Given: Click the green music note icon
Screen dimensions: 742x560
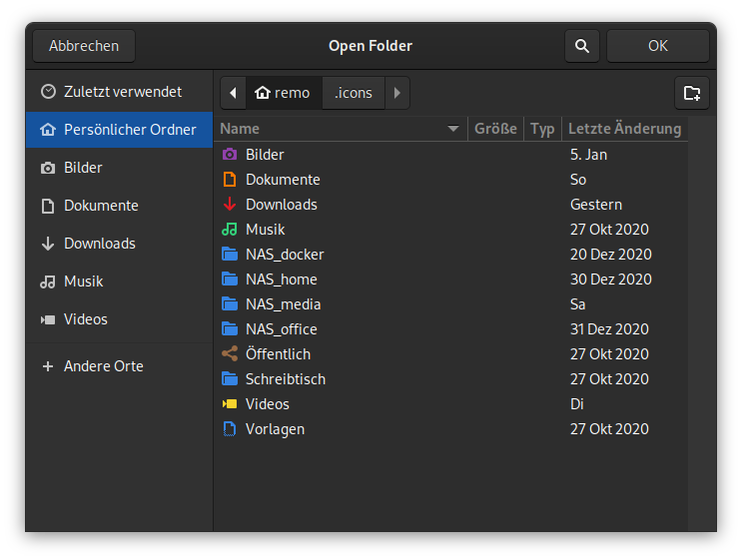Looking at the screenshot, I should 230,230.
